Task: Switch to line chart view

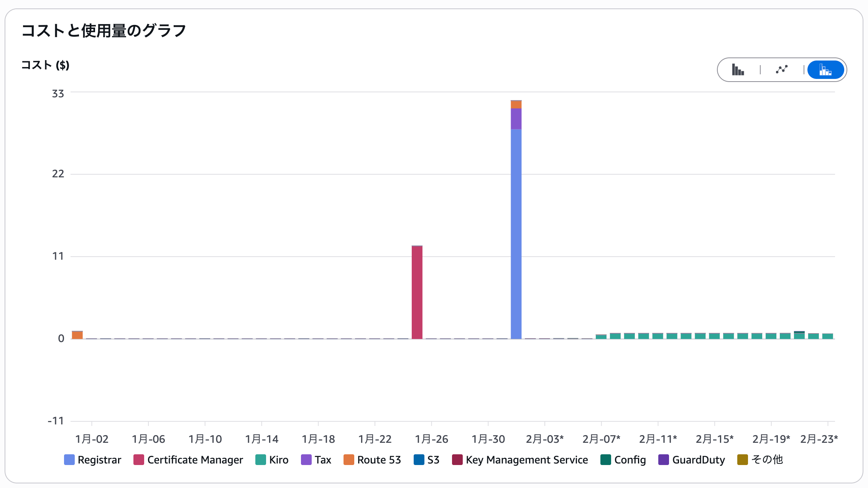Action: [x=782, y=70]
